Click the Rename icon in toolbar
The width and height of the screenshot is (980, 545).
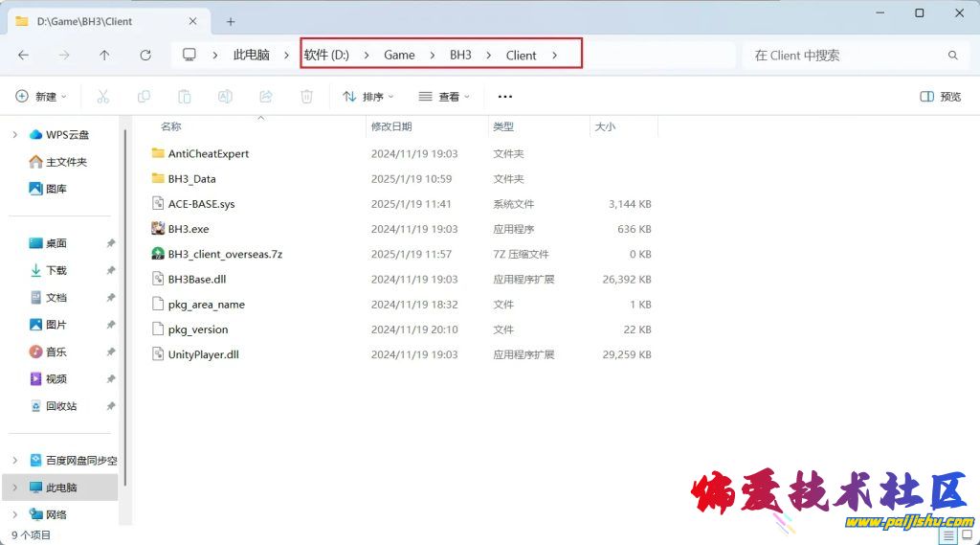coord(225,97)
